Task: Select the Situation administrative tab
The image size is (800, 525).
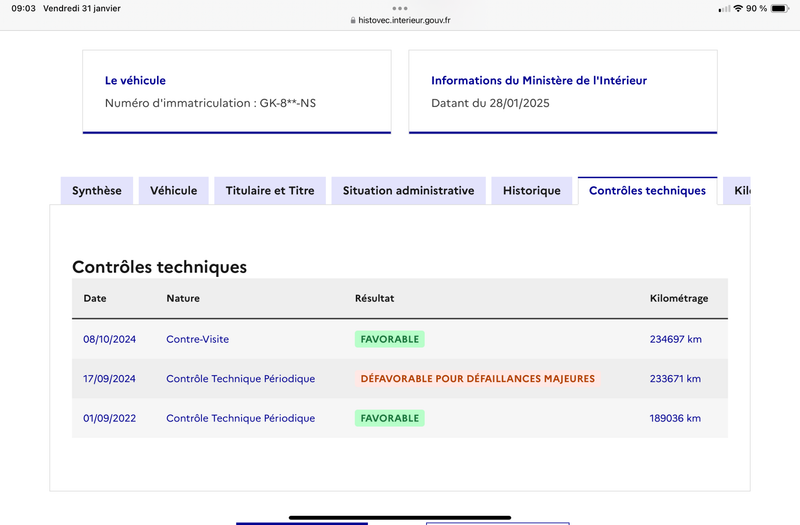Action: tap(408, 191)
